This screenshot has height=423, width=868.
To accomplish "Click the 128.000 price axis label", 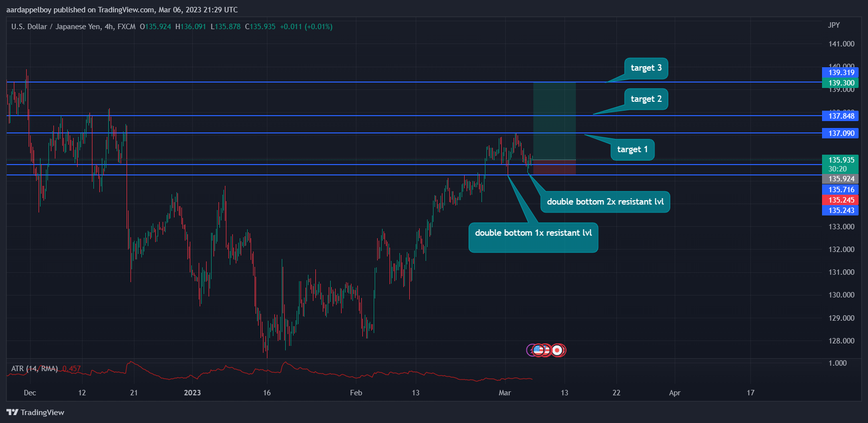I will point(841,341).
